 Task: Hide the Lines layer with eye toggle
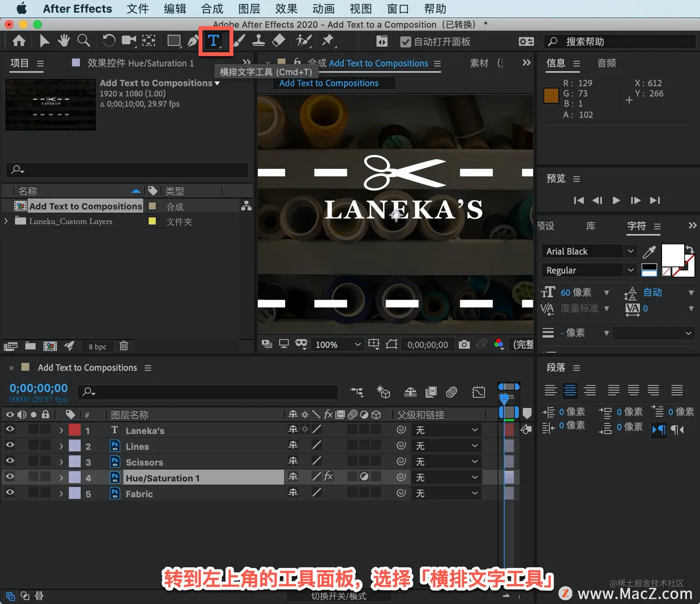(10, 445)
